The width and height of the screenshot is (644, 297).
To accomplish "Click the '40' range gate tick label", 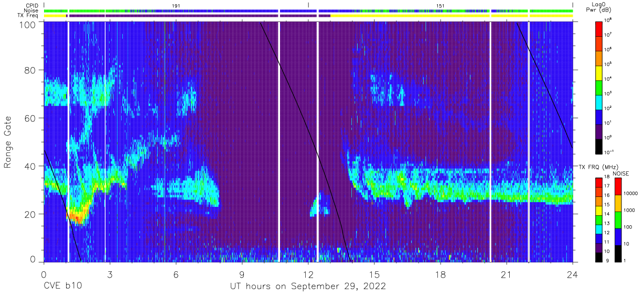I will pyautogui.click(x=30, y=166).
